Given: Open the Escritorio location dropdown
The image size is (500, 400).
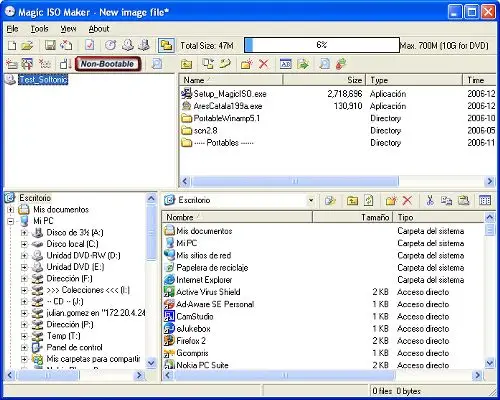Looking at the screenshot, I should pyautogui.click(x=311, y=200).
